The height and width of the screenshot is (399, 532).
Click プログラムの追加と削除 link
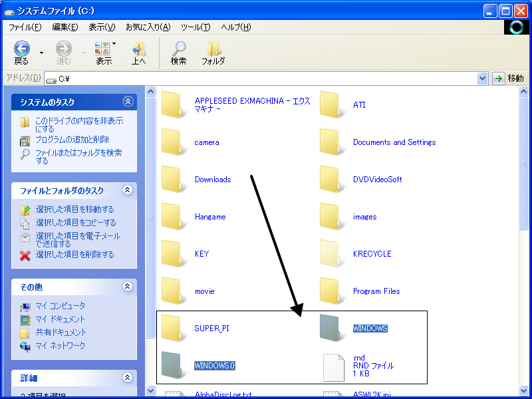(x=72, y=140)
